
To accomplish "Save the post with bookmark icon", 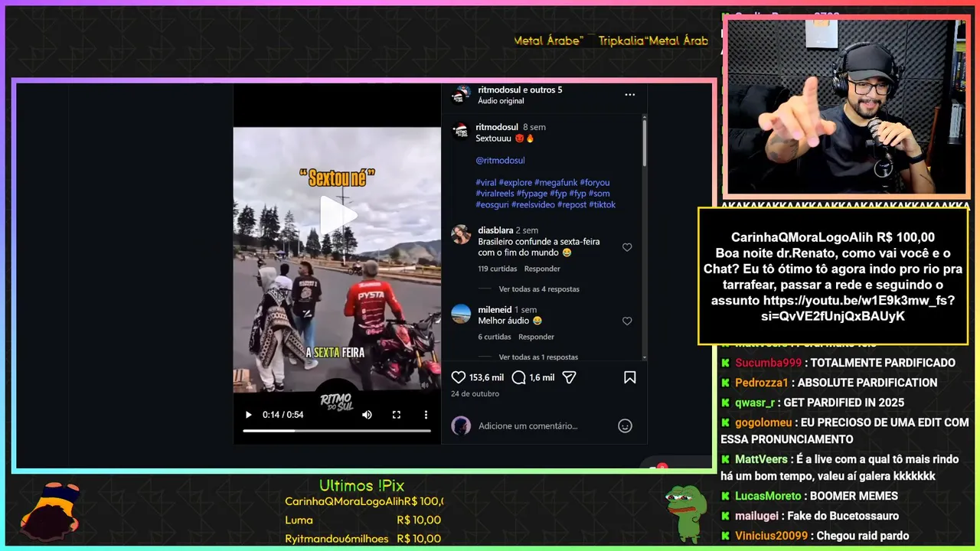I will click(x=629, y=377).
